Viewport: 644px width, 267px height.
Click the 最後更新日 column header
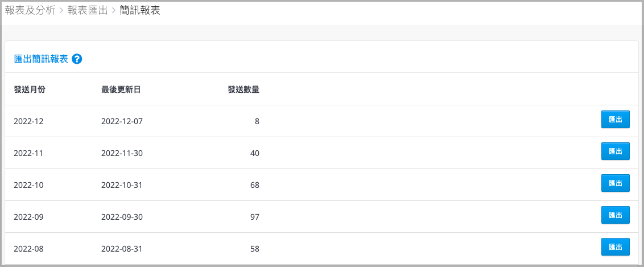coord(121,89)
